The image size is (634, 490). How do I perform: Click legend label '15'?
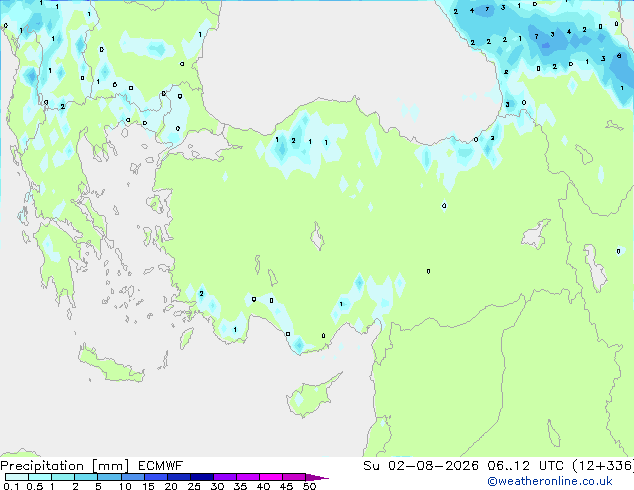[148, 486]
